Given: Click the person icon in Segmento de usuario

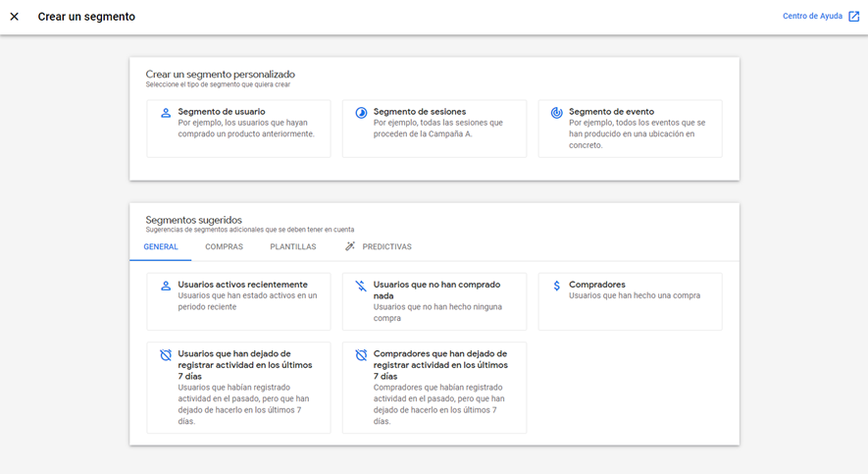Looking at the screenshot, I should coord(166,113).
